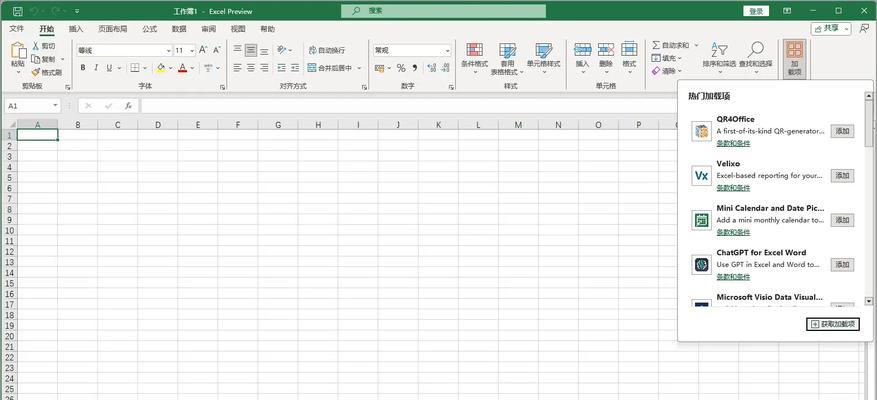Add the QR4Office add-in
This screenshot has height=400, width=877.
coord(842,131)
